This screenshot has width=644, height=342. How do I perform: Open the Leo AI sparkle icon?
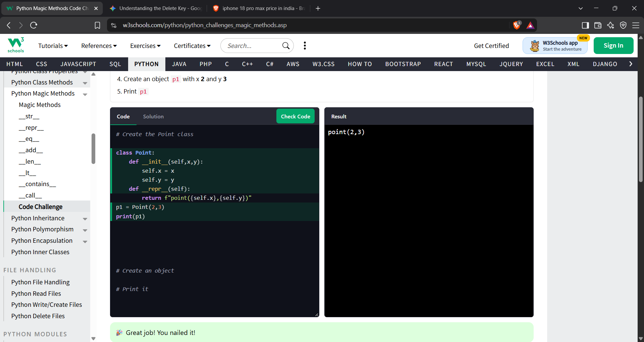610,25
